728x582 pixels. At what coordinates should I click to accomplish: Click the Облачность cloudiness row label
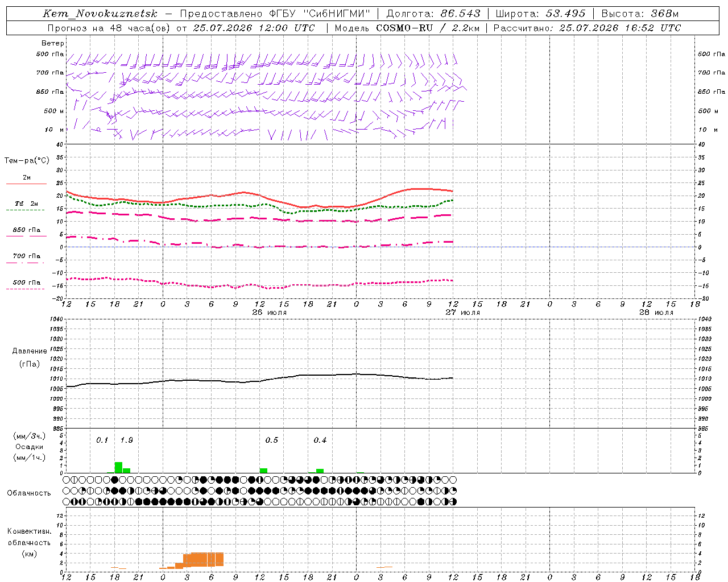(x=29, y=493)
